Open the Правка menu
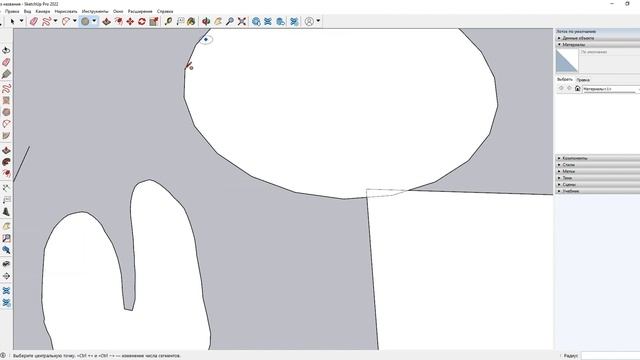Viewport: 640px width, 360px height. 12,11
